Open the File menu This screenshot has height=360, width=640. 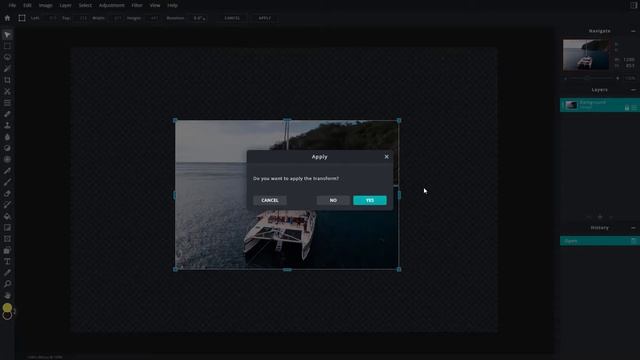[12, 5]
